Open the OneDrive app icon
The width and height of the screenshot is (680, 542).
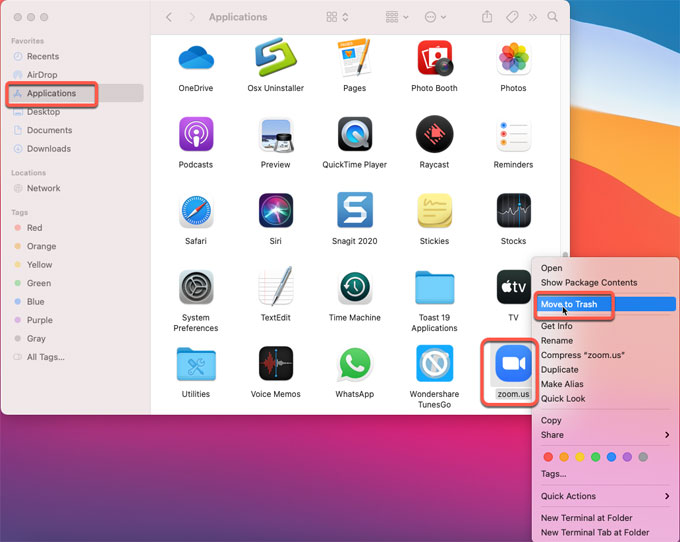pyautogui.click(x=196, y=59)
